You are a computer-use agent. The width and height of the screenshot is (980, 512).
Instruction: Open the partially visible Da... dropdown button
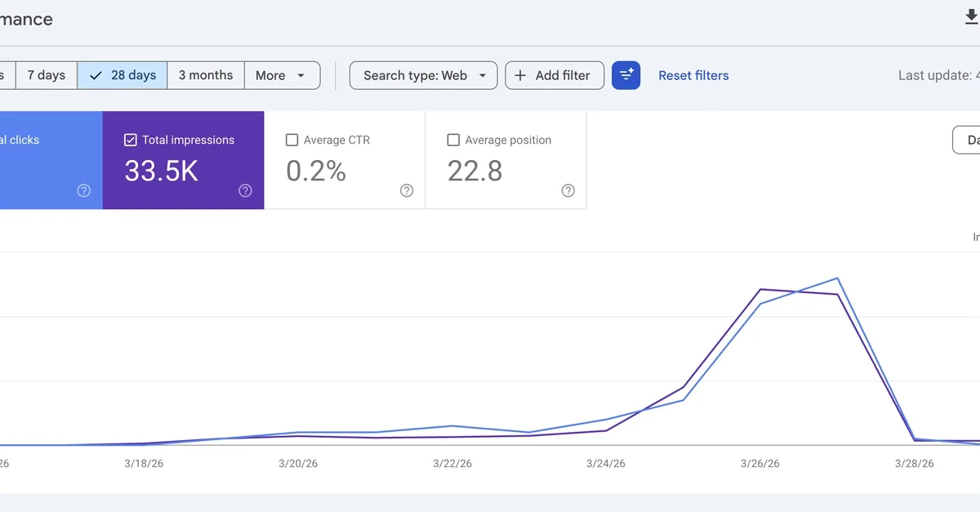968,140
